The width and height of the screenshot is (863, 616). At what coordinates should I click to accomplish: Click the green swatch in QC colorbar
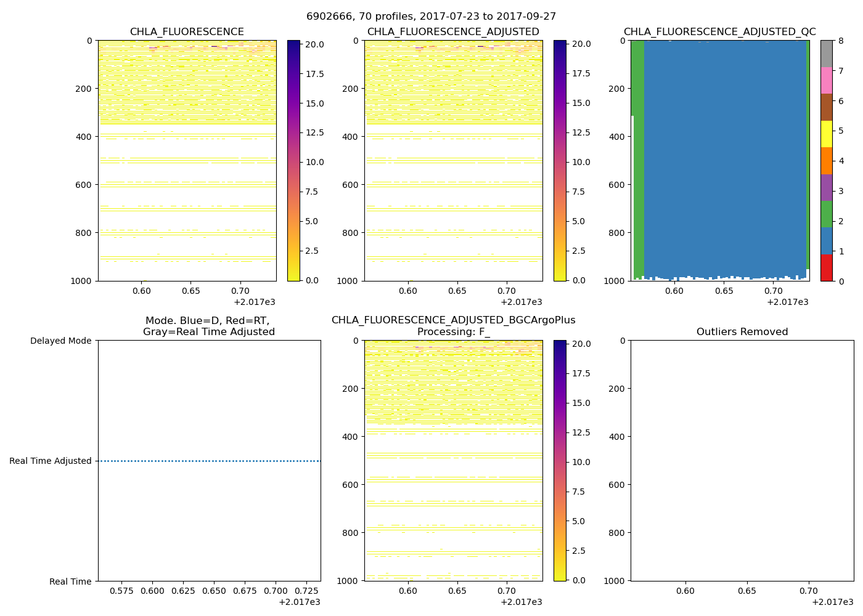point(826,214)
